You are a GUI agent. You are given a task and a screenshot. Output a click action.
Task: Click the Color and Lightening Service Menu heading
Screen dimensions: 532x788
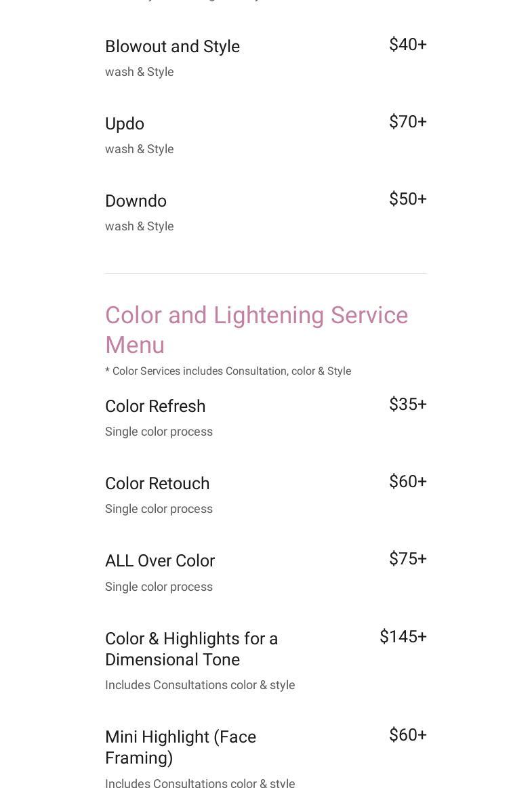(256, 330)
